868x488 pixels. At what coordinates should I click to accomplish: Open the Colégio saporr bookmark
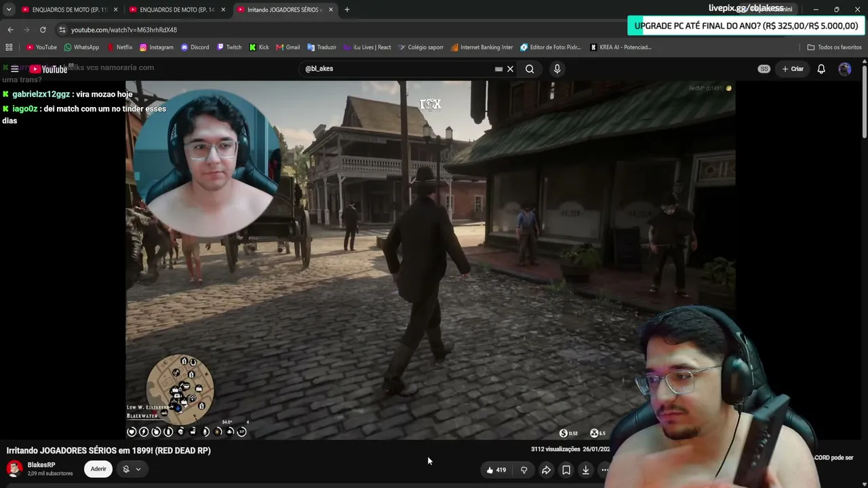click(421, 47)
